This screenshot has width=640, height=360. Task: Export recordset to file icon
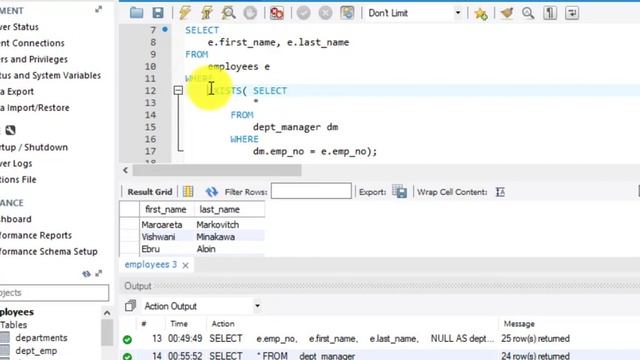400,191
